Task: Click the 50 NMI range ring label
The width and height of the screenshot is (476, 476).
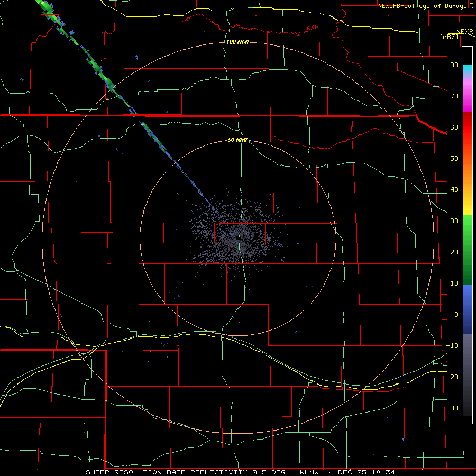Action: (x=237, y=140)
